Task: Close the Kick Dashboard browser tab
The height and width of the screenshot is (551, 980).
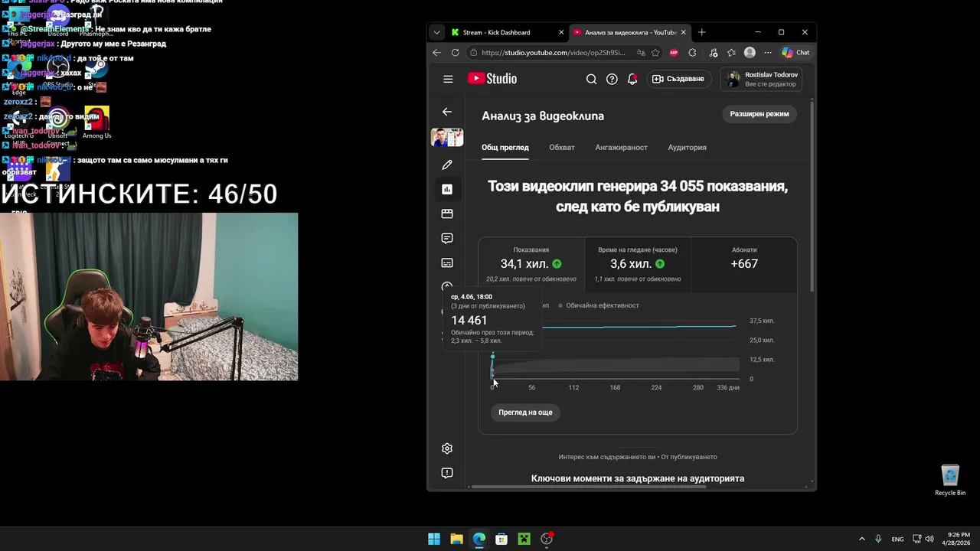Action: (x=561, y=32)
